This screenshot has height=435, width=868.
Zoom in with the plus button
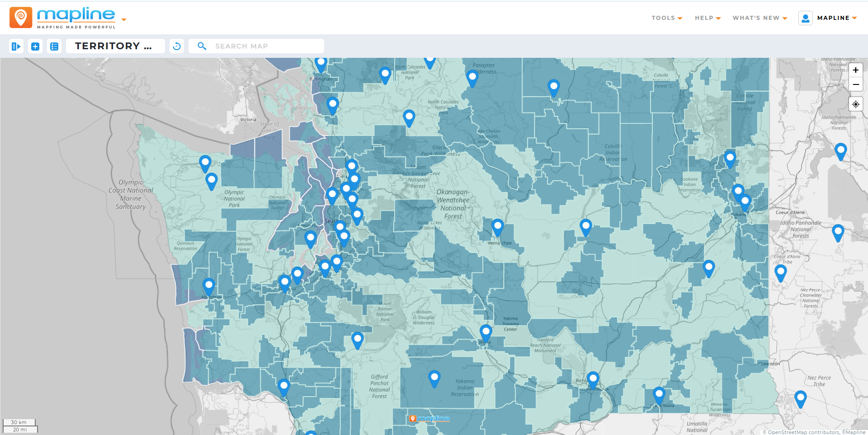pyautogui.click(x=856, y=70)
